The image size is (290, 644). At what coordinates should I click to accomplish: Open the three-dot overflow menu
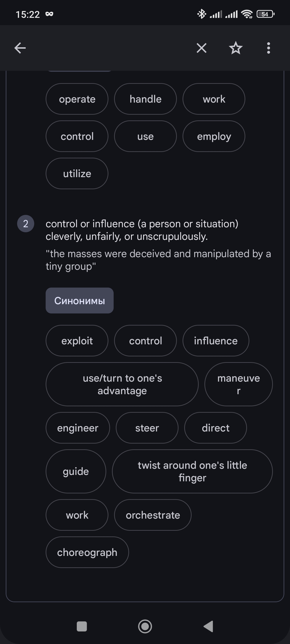coord(268,48)
